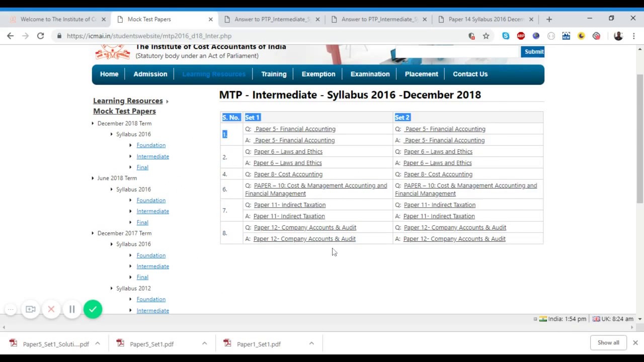Finish recording with the green checkmark
Image resolution: width=644 pixels, height=362 pixels.
pos(93,309)
